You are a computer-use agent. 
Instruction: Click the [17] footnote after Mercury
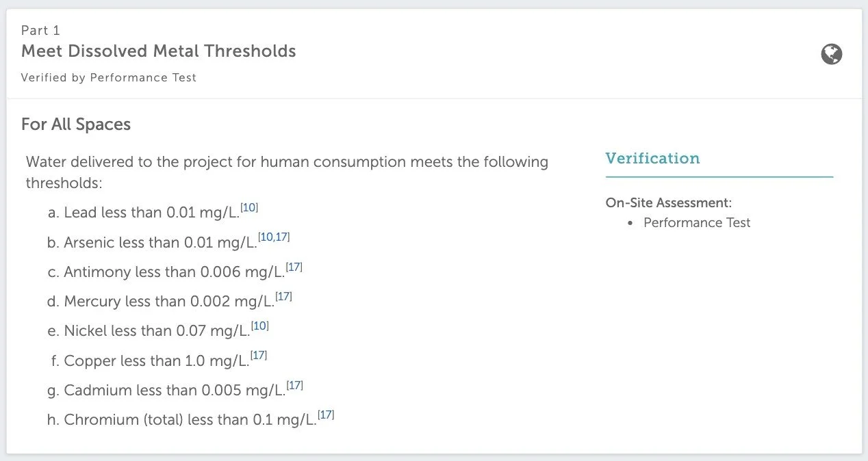283,297
